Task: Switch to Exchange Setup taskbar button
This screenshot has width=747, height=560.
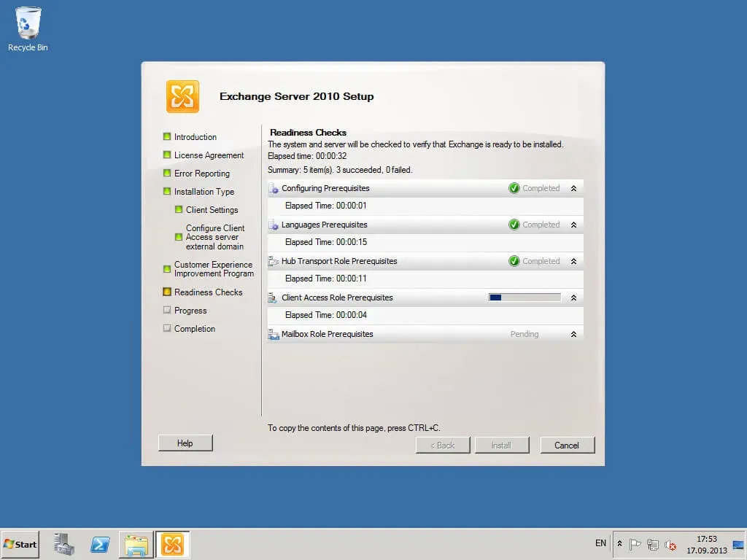Action: [x=172, y=545]
